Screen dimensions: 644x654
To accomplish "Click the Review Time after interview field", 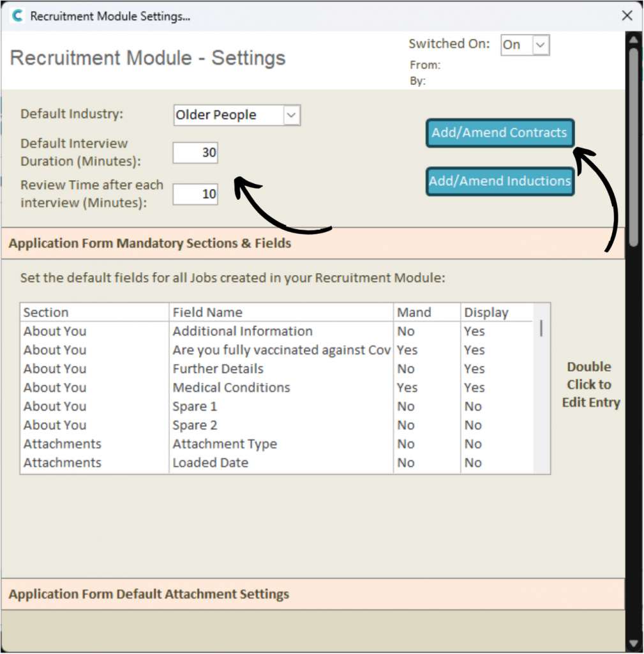I will tap(195, 194).
